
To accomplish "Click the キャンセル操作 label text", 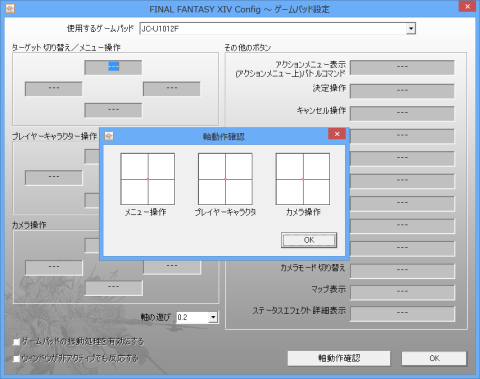I will [321, 110].
